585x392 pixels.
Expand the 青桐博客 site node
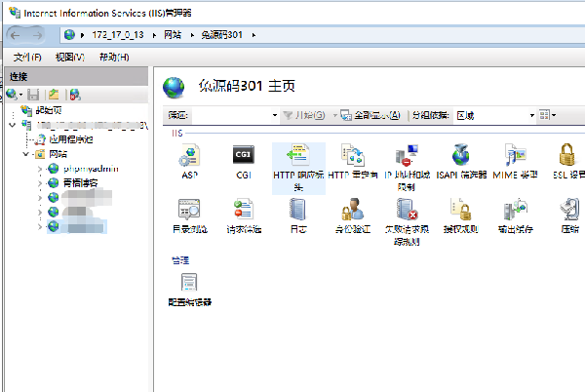(40, 183)
